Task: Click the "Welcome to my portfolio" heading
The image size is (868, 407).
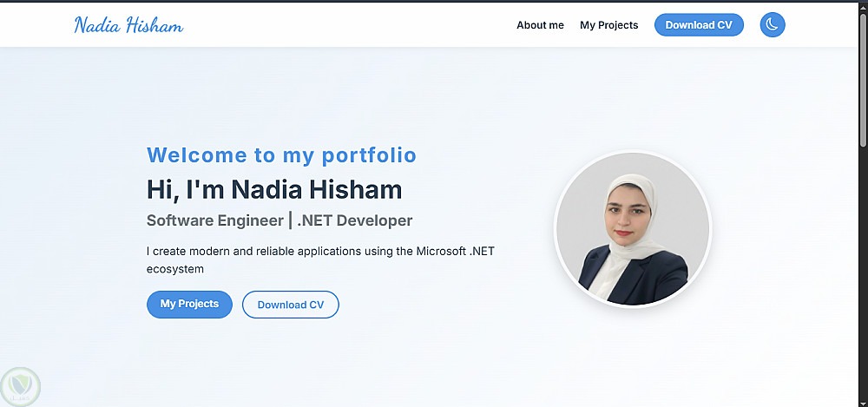Action: (x=281, y=155)
